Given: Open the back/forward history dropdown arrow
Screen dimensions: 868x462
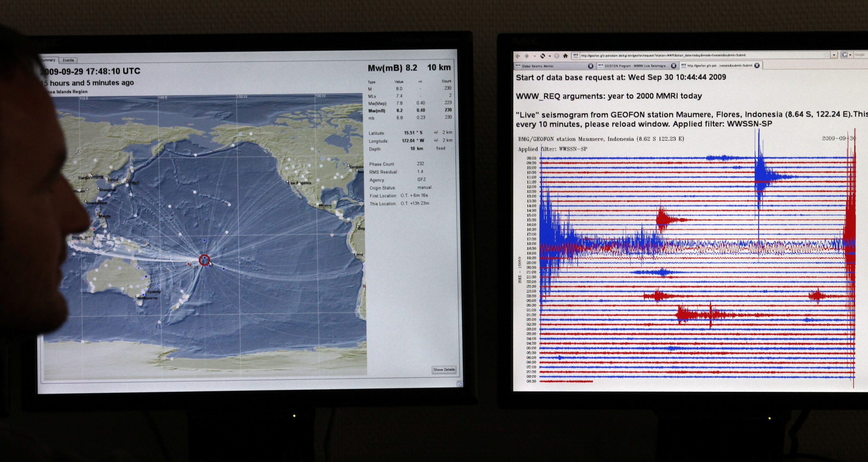Looking at the screenshot, I should (x=534, y=56).
